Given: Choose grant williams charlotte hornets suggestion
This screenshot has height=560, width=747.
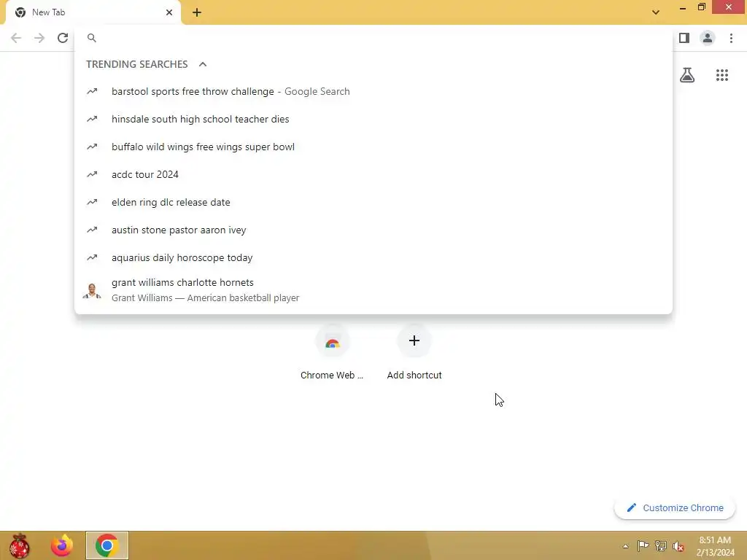Looking at the screenshot, I should click(x=373, y=290).
